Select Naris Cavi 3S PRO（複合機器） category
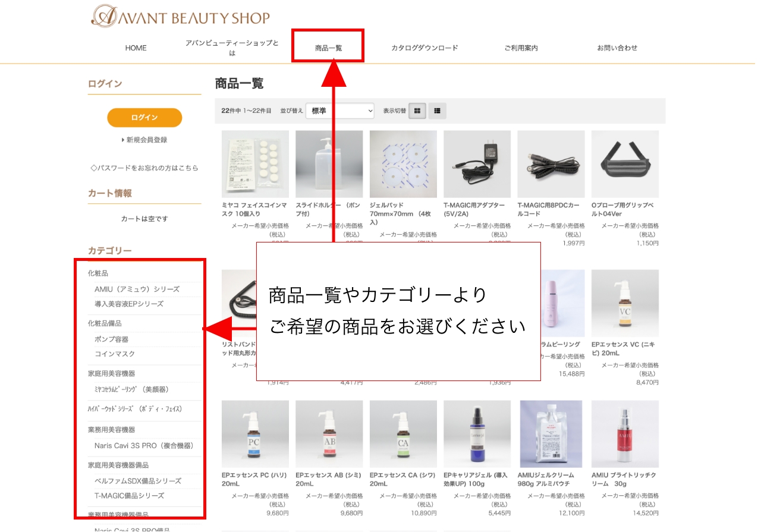 click(x=144, y=445)
